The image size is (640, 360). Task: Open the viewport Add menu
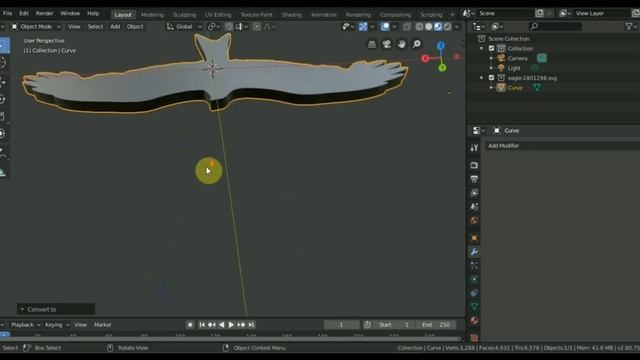pos(115,27)
